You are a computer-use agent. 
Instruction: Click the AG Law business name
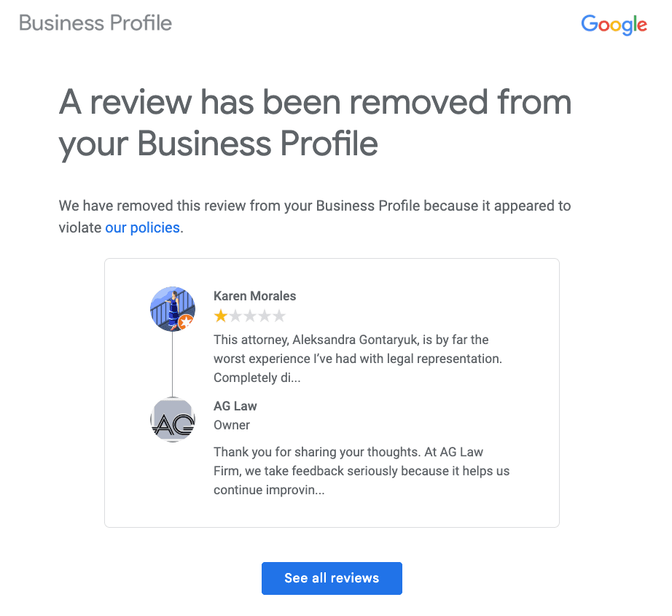(x=235, y=406)
